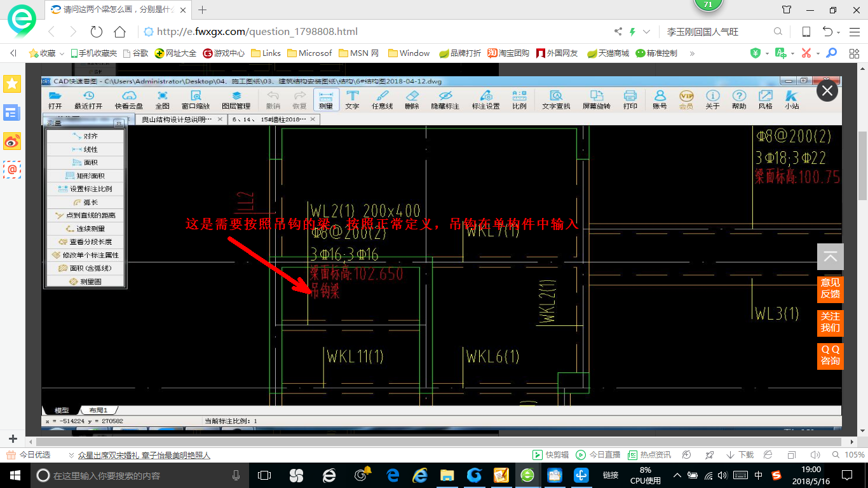Image resolution: width=868 pixels, height=488 pixels.
Task: Open the 收藏 favorites dropdown
Action: pos(46,53)
